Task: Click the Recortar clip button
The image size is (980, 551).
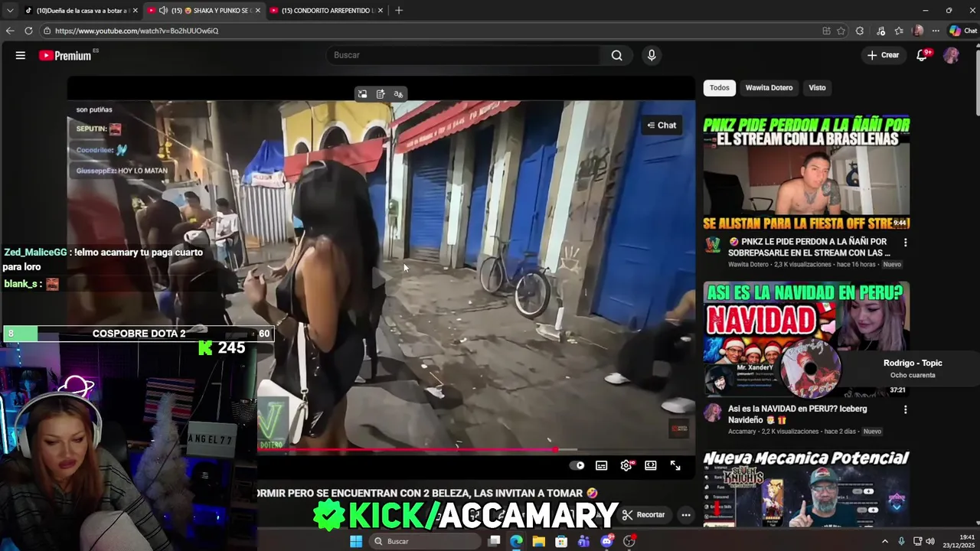Action: [x=643, y=515]
